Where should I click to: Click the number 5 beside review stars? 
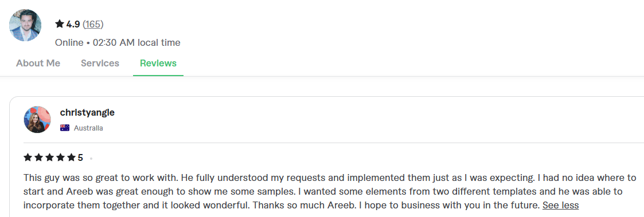click(x=80, y=157)
